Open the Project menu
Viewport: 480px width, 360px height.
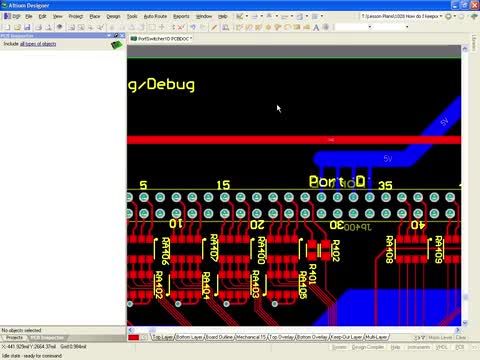[x=76, y=16]
